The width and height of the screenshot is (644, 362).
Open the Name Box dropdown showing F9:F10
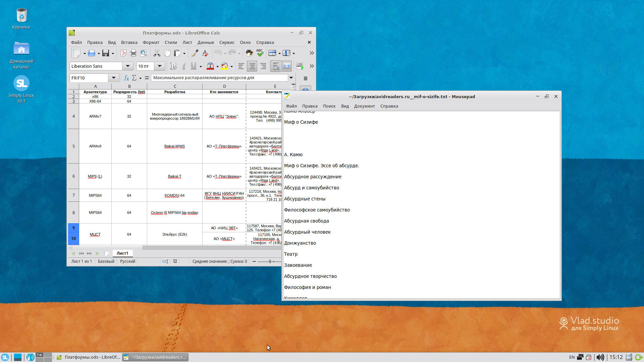point(114,78)
